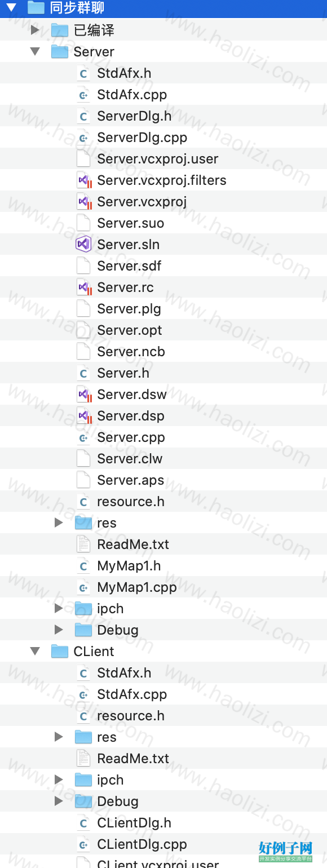Click the C++ icon of Server's StdAfx.cpp
This screenshot has width=327, height=868.
(83, 95)
